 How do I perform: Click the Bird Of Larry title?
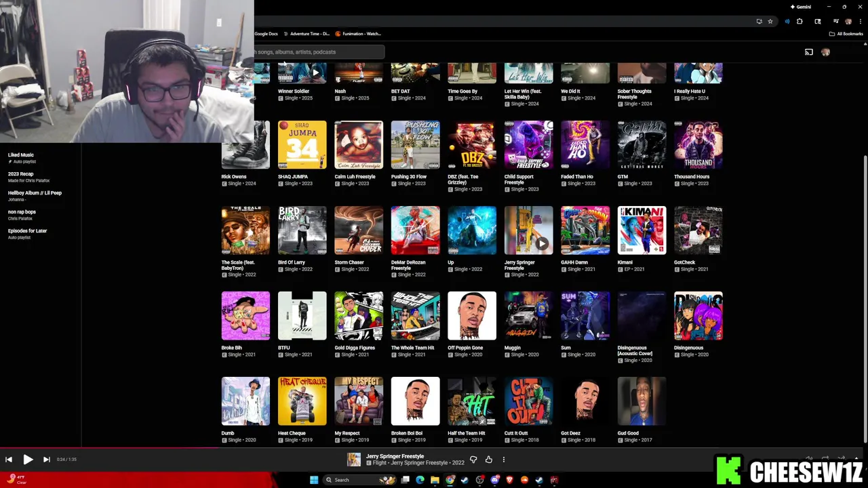[292, 262]
